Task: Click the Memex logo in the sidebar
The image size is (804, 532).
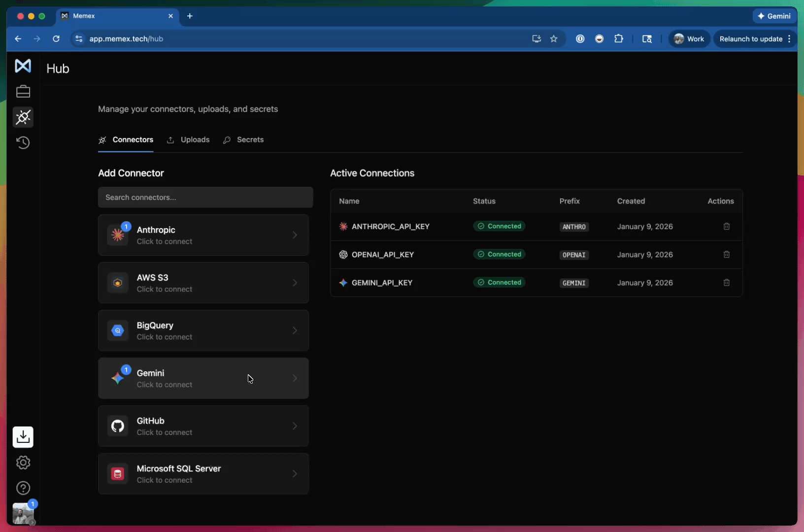Action: tap(23, 66)
